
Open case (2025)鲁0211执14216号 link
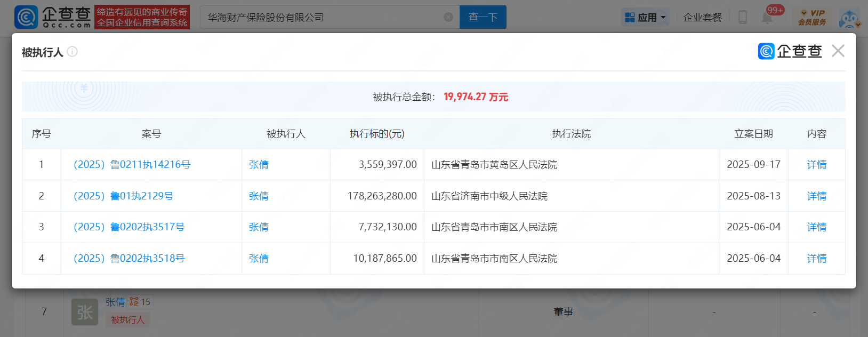(x=132, y=165)
